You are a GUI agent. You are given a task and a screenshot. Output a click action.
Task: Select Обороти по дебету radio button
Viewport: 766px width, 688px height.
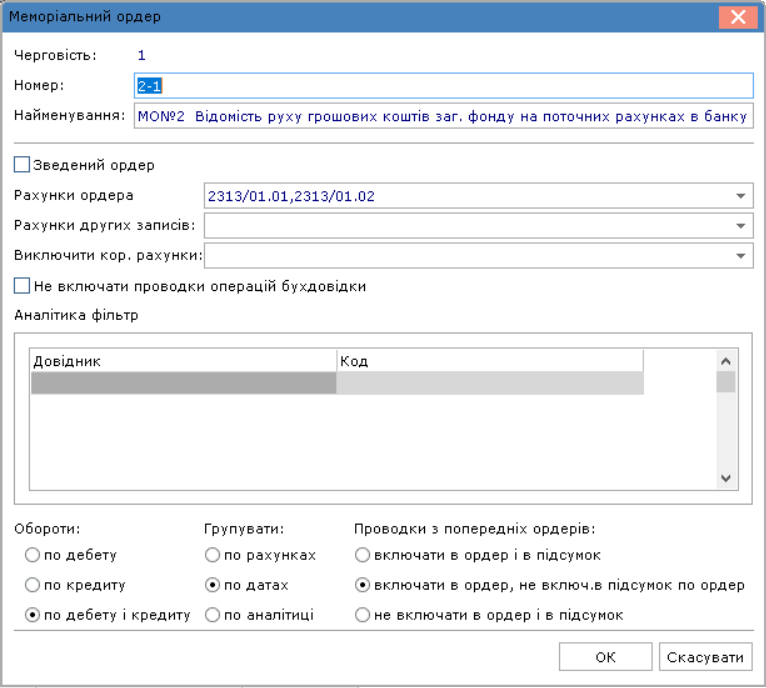pos(32,555)
